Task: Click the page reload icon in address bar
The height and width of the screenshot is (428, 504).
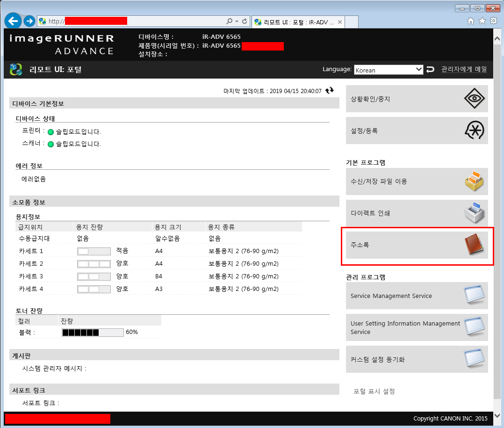Action: pyautogui.click(x=245, y=21)
